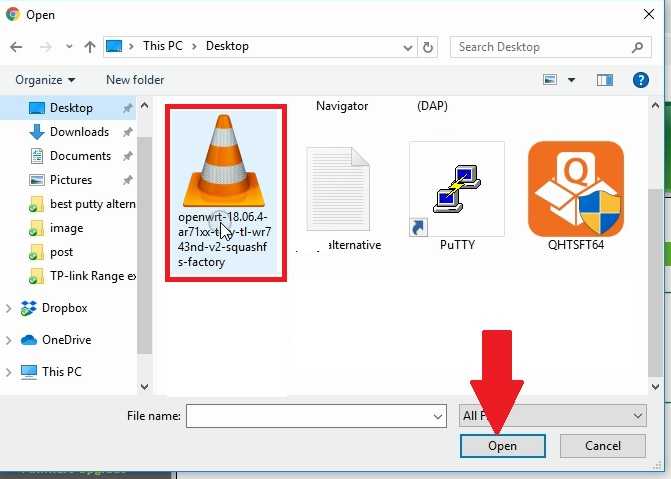Click the pin icon beside Documents
The image size is (671, 479).
coord(127,156)
